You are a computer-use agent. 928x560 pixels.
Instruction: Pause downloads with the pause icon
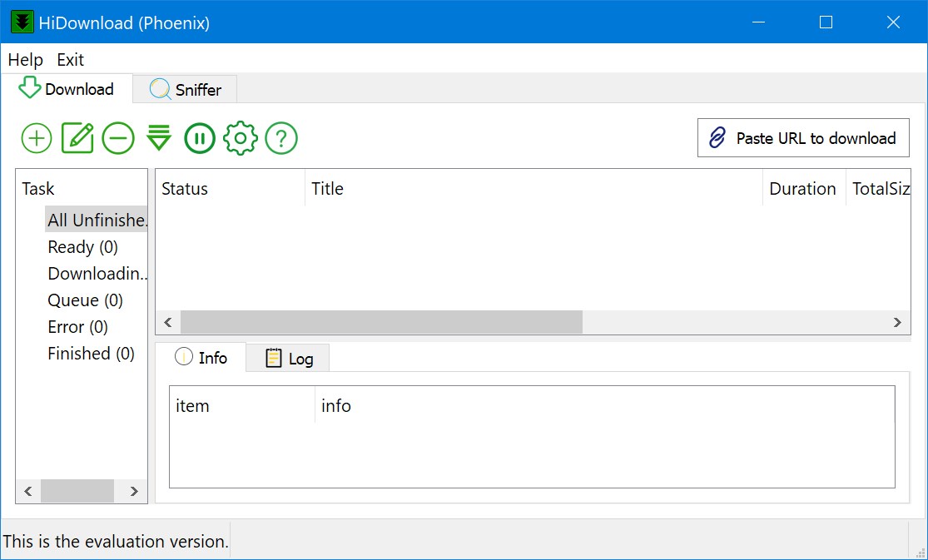coord(200,138)
